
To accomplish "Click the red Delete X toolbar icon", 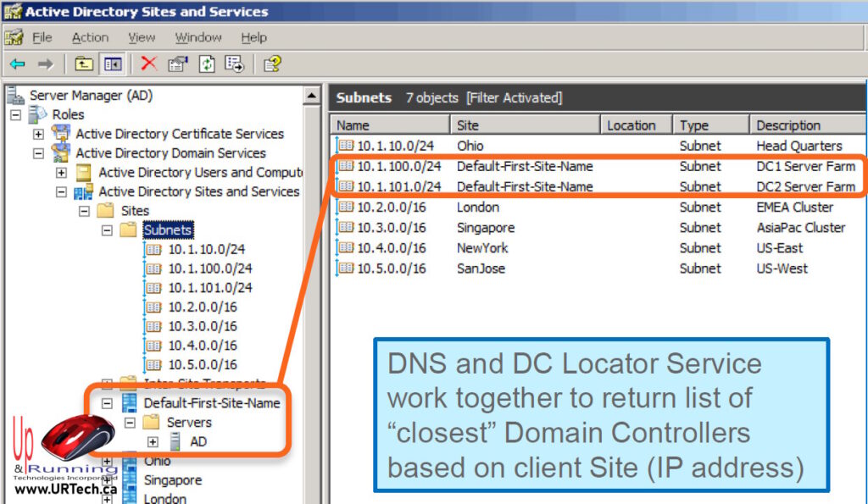I will tap(149, 64).
